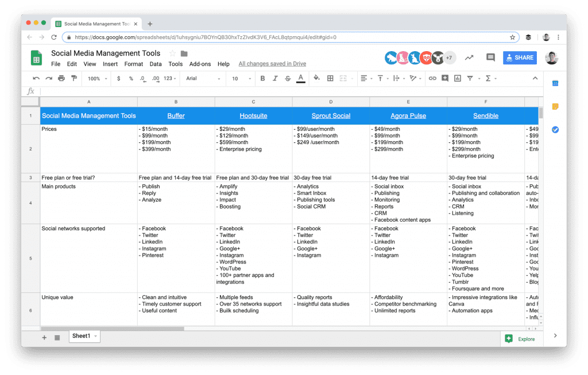Expand the Arial font dropdown
This screenshot has height=375, width=588.
[x=203, y=79]
